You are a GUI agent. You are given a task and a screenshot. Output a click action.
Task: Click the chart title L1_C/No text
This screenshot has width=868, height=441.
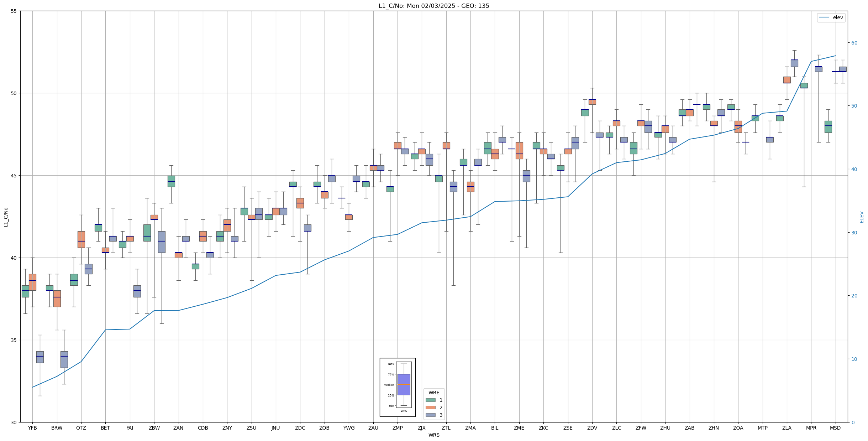(434, 6)
